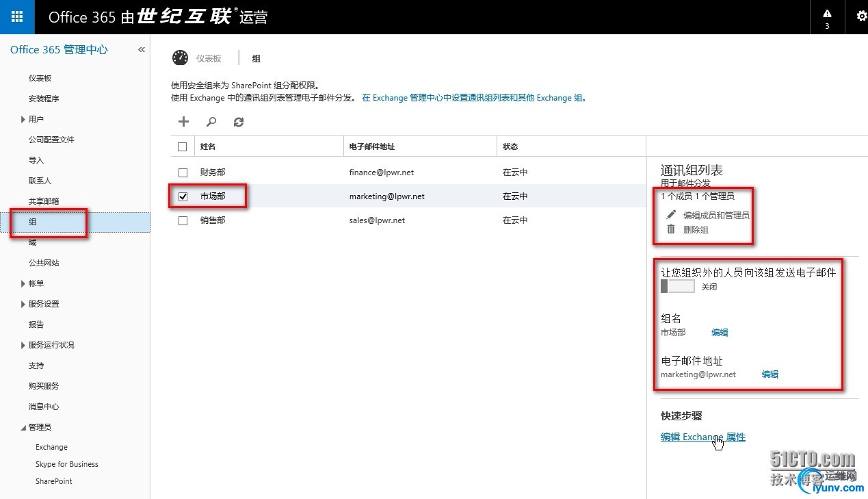Edit the marketing@lpwr.net email address

point(770,374)
